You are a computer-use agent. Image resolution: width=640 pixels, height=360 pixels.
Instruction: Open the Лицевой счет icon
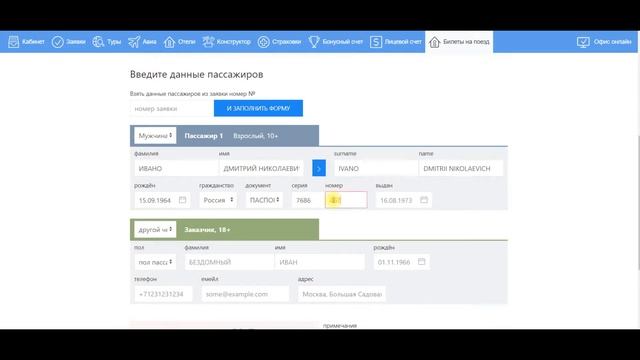(x=376, y=42)
